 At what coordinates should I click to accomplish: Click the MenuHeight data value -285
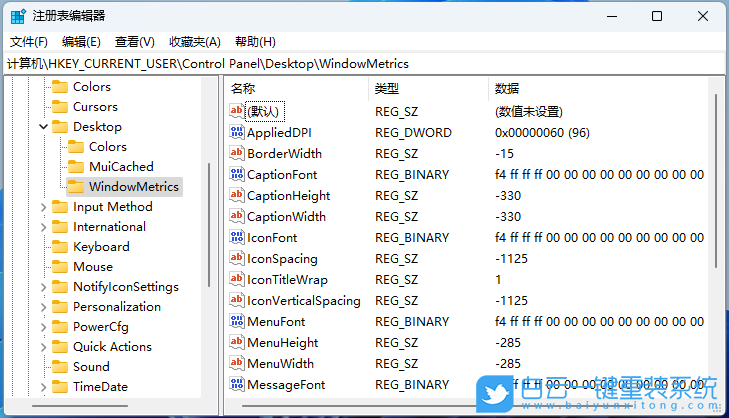coord(508,343)
